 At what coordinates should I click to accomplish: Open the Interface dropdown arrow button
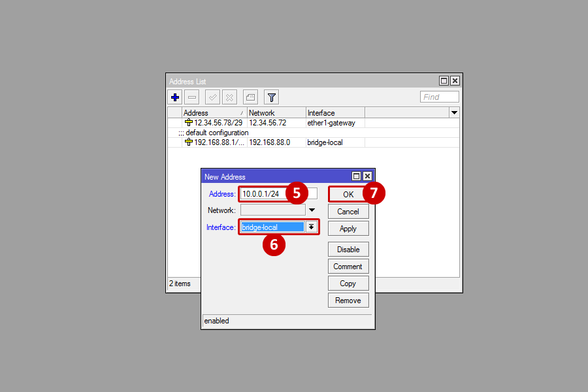311,227
